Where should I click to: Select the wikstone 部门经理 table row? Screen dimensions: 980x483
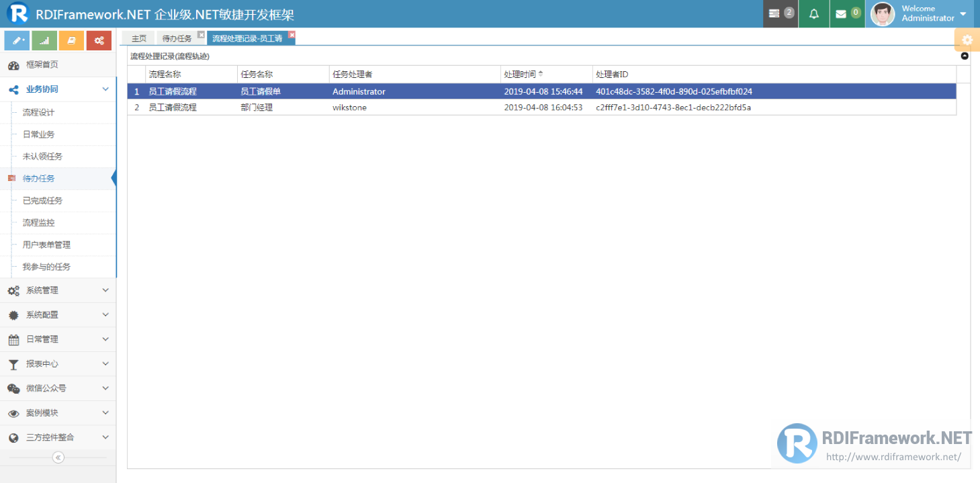pos(541,107)
